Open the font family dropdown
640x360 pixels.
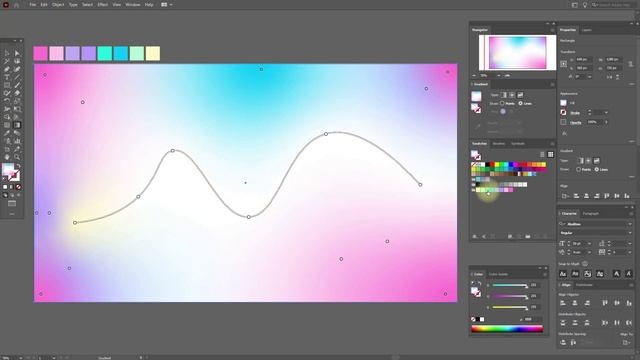(630, 224)
